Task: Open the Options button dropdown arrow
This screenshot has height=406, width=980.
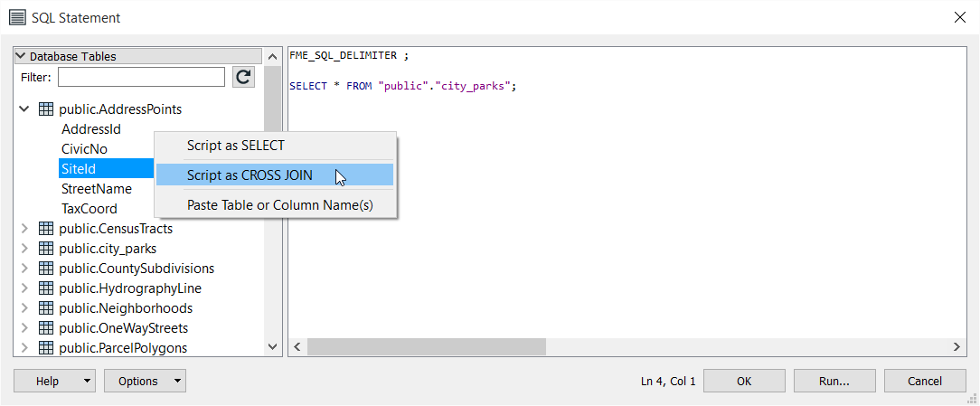Action: (x=177, y=381)
